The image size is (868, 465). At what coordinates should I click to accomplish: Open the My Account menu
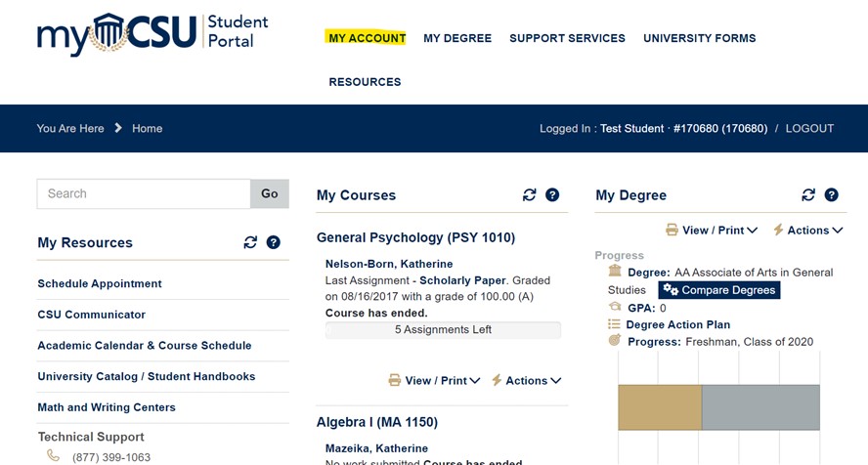point(367,38)
